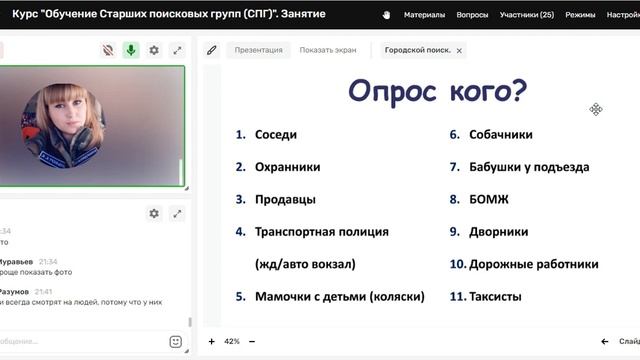Image resolution: width=640 pixels, height=360 pixels.
Task: Click text (жд/авто вокзал)
Action: click(305, 264)
